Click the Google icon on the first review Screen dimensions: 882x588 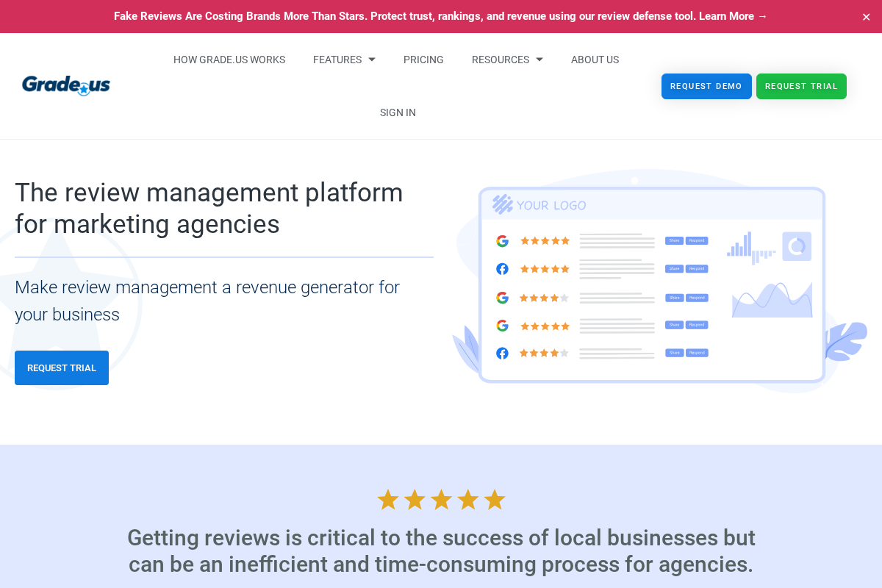502,240
